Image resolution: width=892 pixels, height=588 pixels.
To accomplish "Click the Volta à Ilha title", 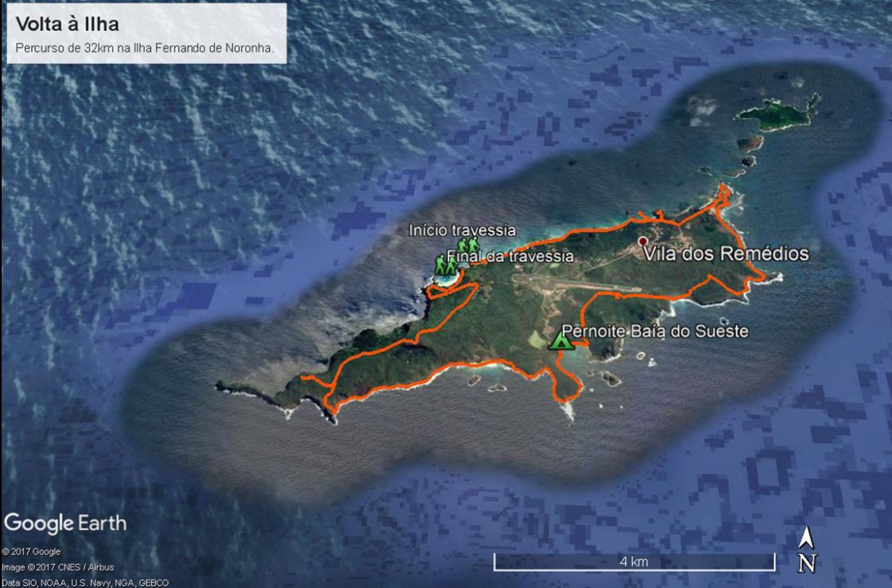I will coord(67,24).
